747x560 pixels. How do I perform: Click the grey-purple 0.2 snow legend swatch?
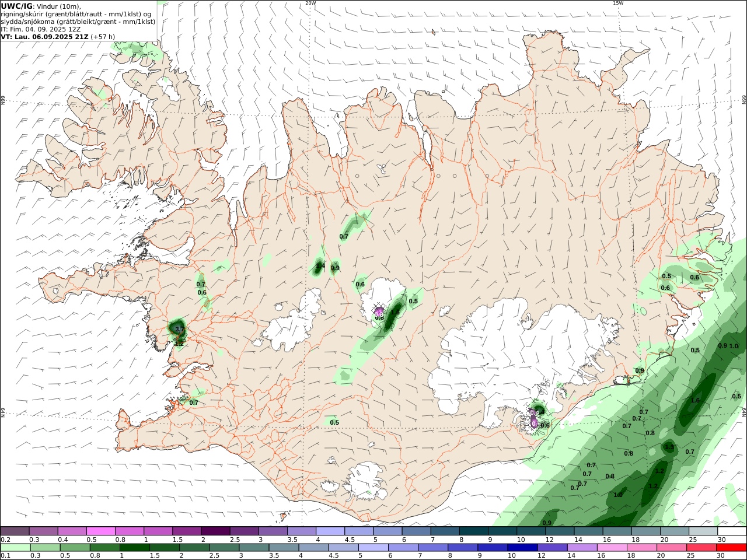15,531
